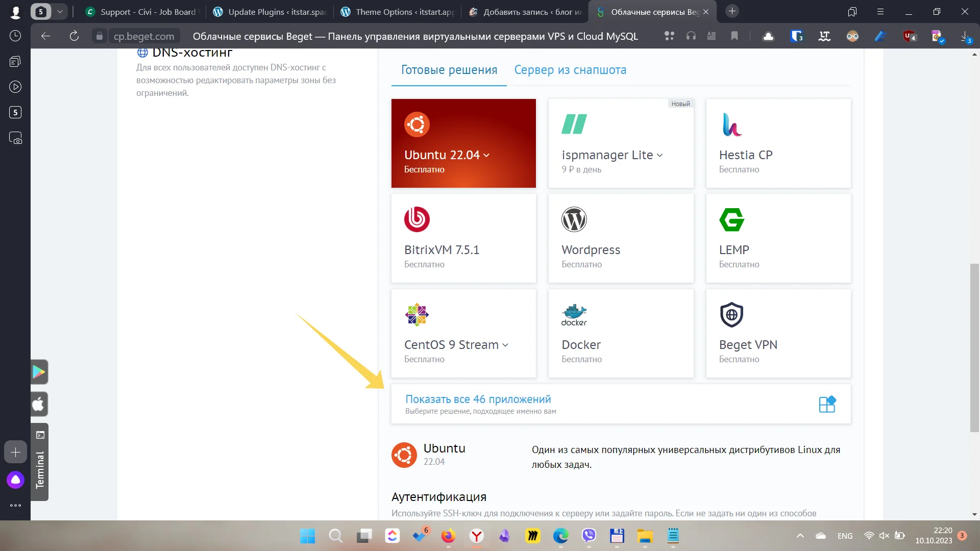Open the Windows Start button

(307, 536)
